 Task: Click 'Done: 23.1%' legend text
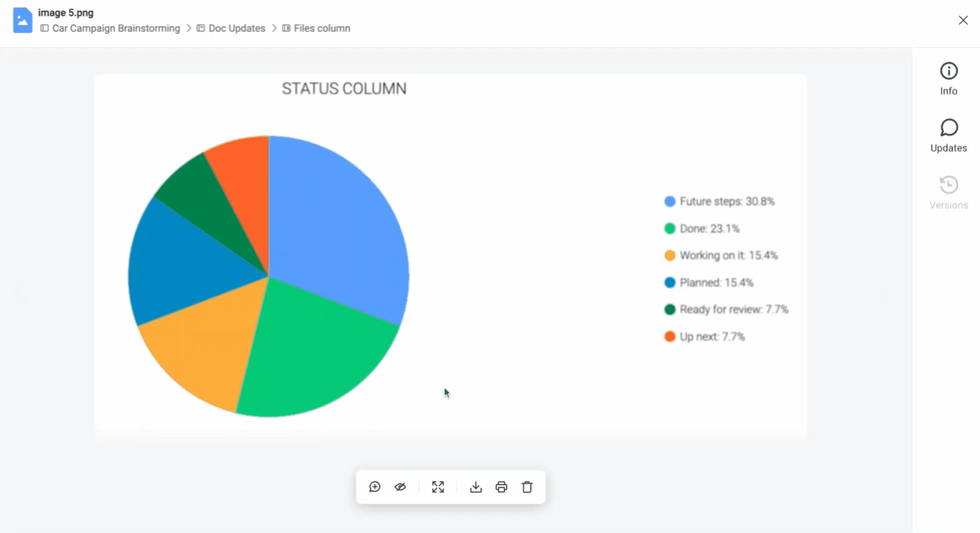pyautogui.click(x=710, y=229)
